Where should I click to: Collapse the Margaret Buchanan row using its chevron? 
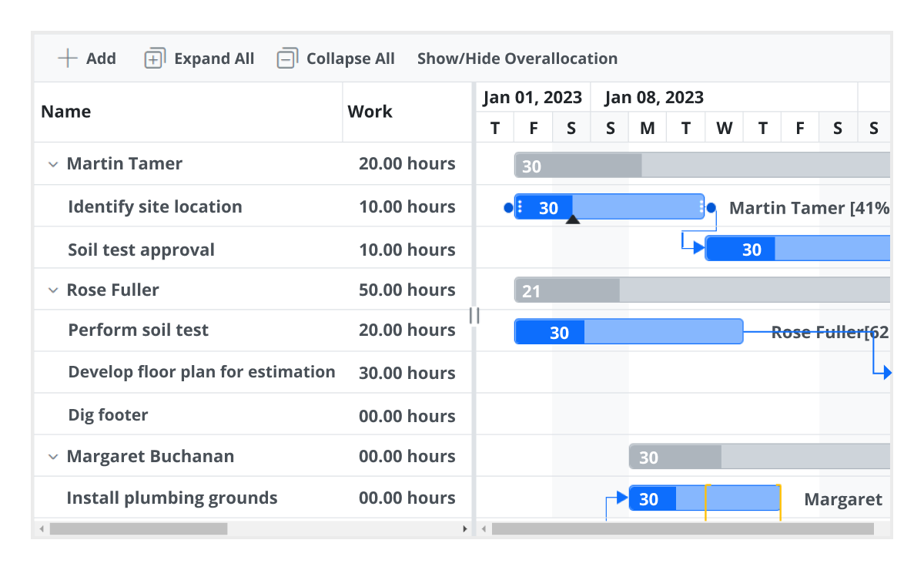pyautogui.click(x=52, y=456)
